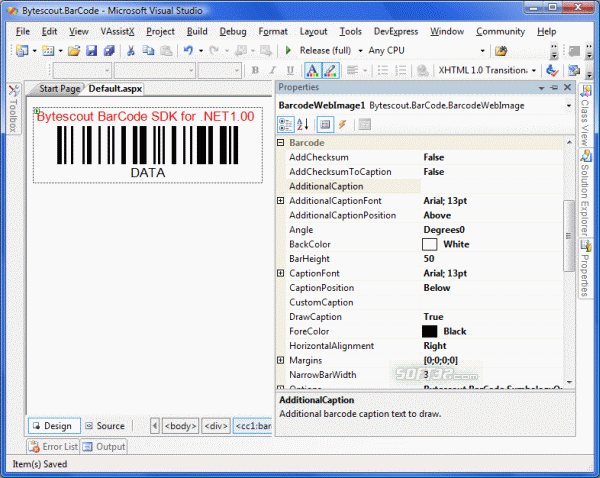Select the <body> tag in breadcrumb
The height and width of the screenshot is (478, 600).
click(181, 426)
